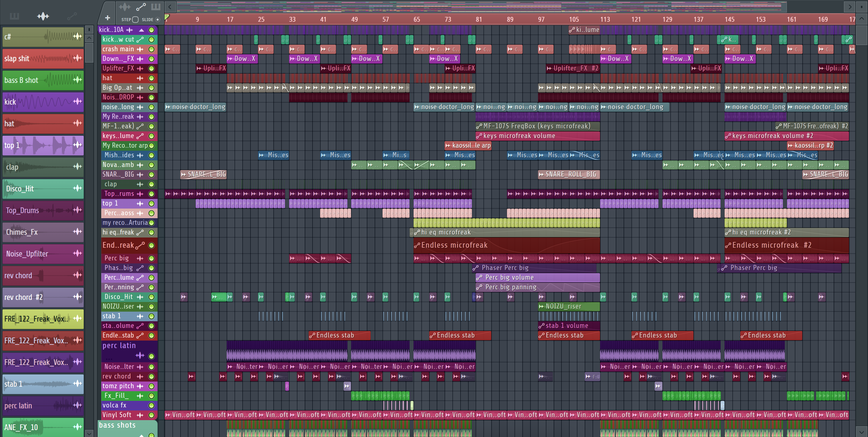Viewport: 868px width, 437px height.
Task: Click automation icon on hi eq..freak track header
Action: (x=140, y=232)
